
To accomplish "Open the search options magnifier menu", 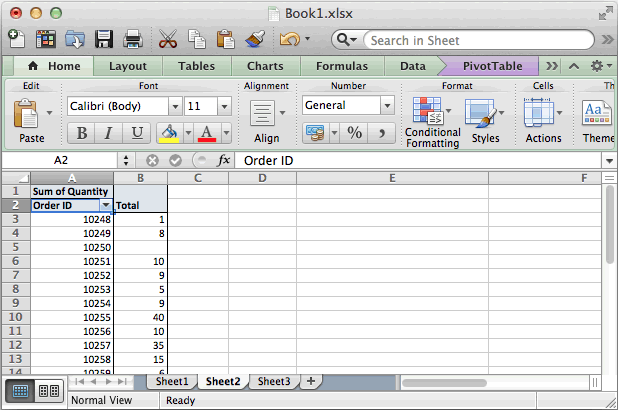I will pos(347,40).
